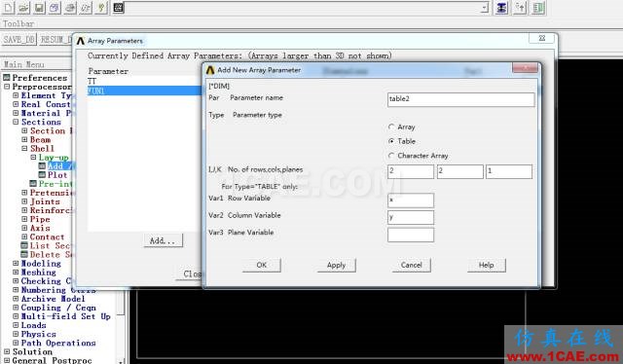Viewport: 623px width, 364px height.
Task: Select the Table parameter type radio button
Action: point(391,141)
